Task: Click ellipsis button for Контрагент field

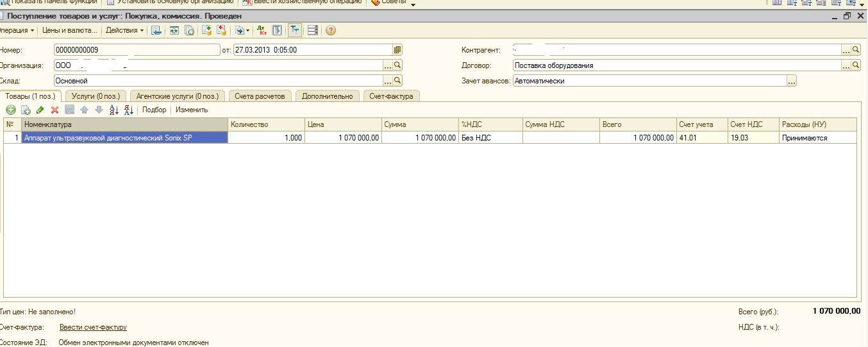Action: (846, 49)
